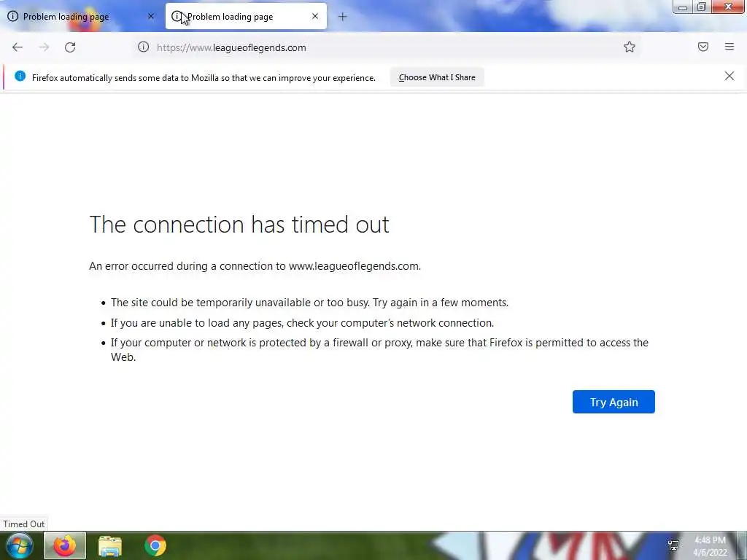
Task: Open the Save to Pocket icon
Action: pyautogui.click(x=703, y=47)
